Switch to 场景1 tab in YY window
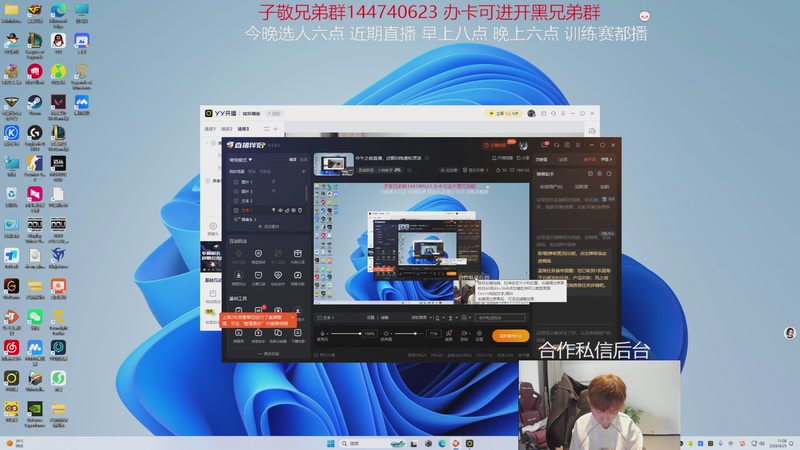 (x=210, y=129)
